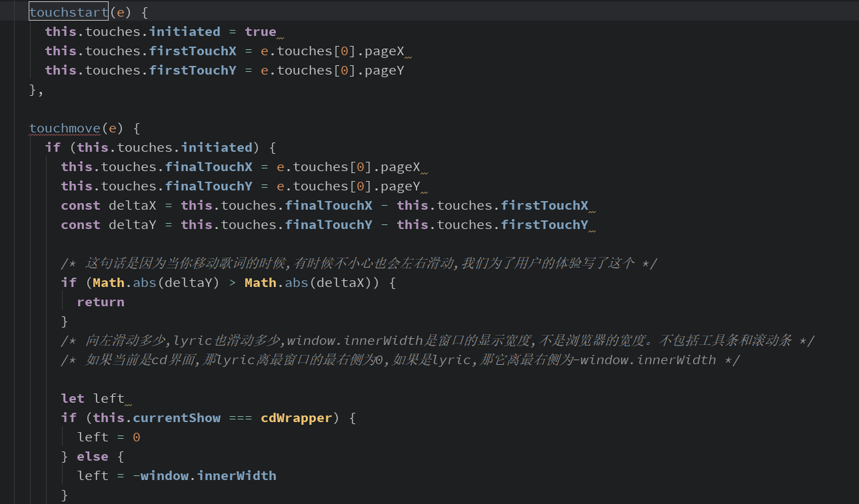Click the 'return' statement
Screen dimensions: 859x504
tap(101, 302)
